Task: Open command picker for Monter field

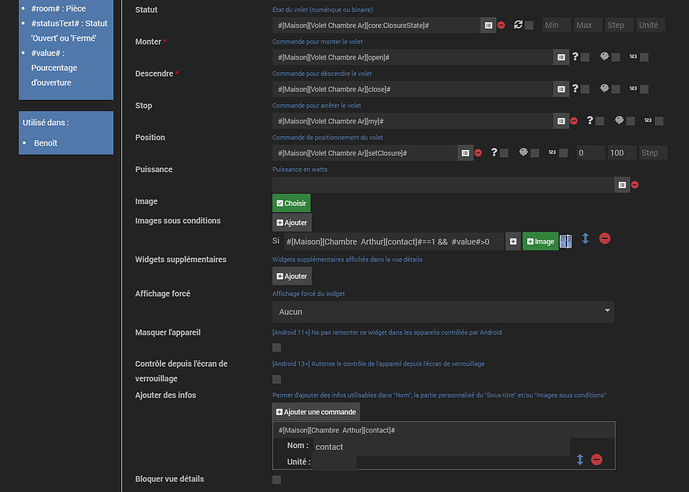Action: 561,57
